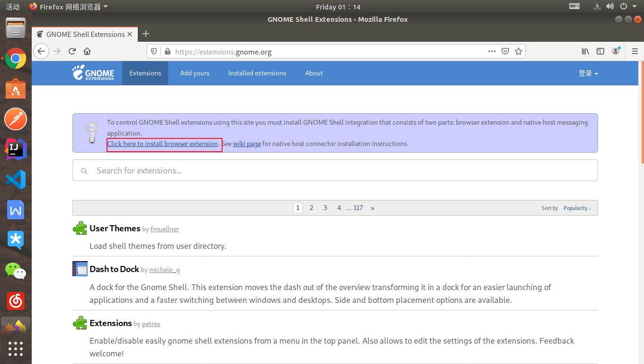View author fmuellner's profile
This screenshot has height=364, width=644.
point(165,229)
